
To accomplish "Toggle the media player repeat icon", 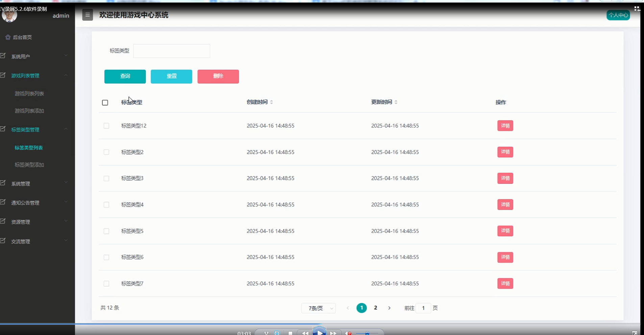I will pos(277,333).
